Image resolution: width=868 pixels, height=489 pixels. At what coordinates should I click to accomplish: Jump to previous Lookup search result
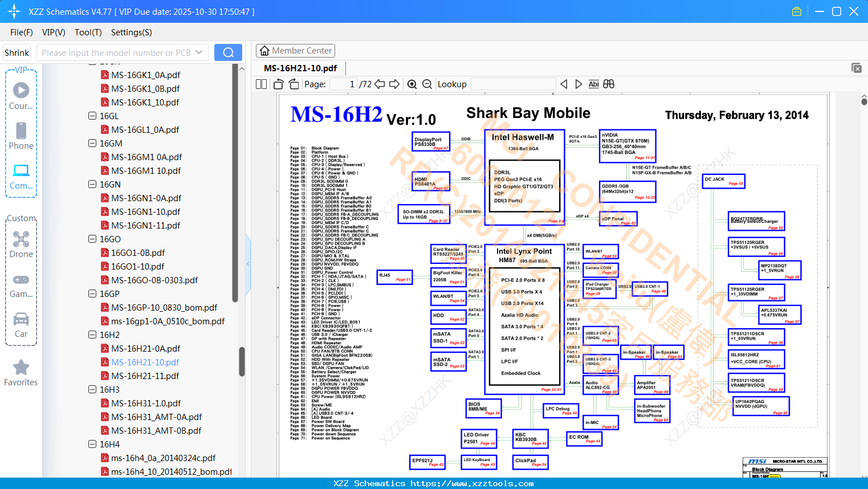[564, 84]
